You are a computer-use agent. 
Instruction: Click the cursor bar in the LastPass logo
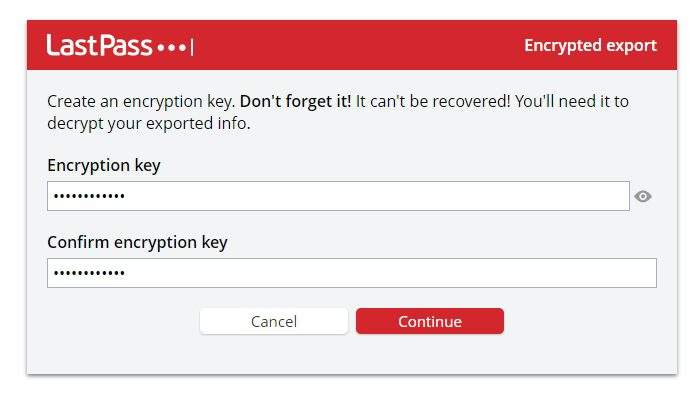(192, 47)
